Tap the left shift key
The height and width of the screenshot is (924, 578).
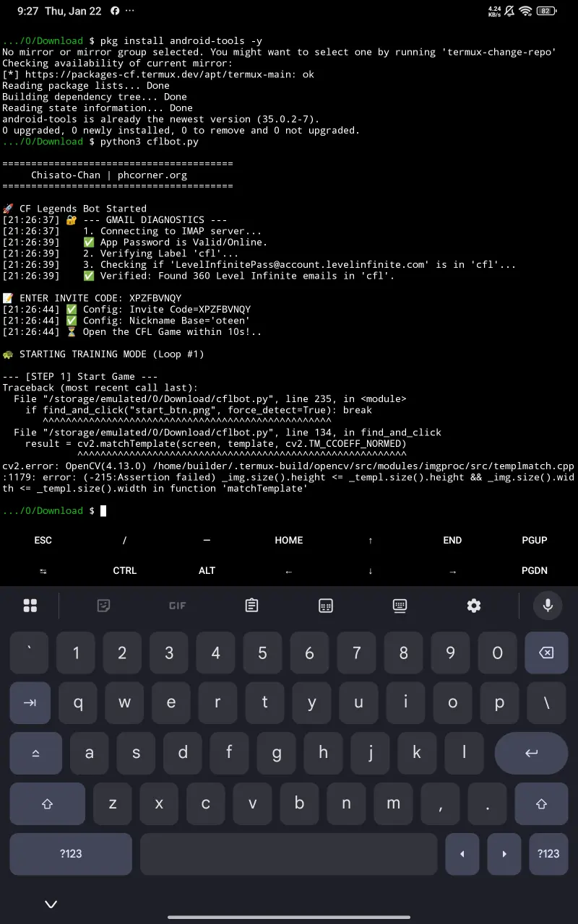pyautogui.click(x=48, y=803)
